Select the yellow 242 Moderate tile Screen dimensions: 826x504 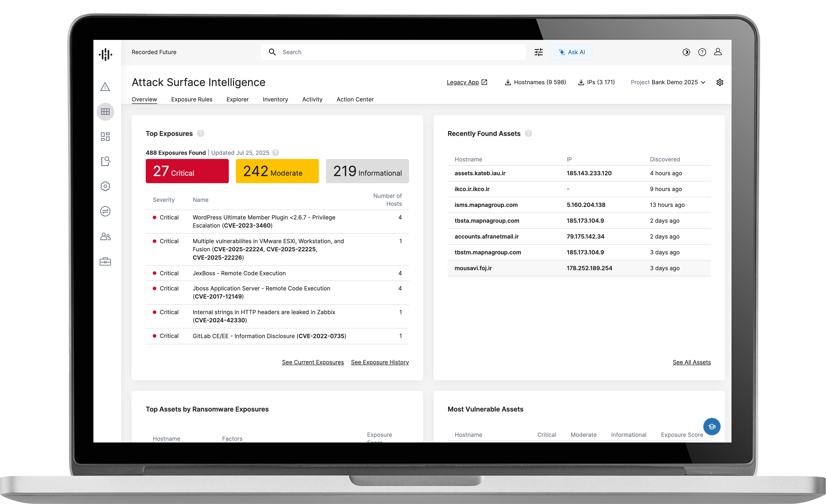point(277,171)
